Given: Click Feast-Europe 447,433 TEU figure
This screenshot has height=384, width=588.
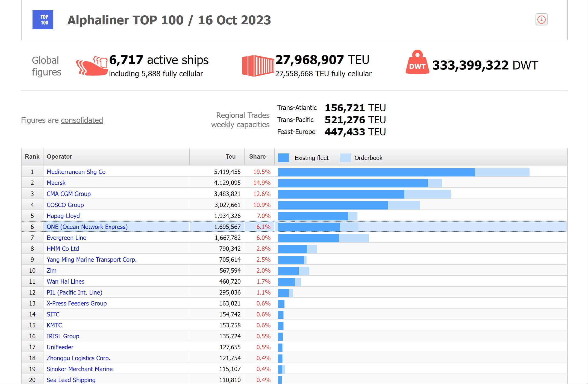Looking at the screenshot, I should (355, 132).
